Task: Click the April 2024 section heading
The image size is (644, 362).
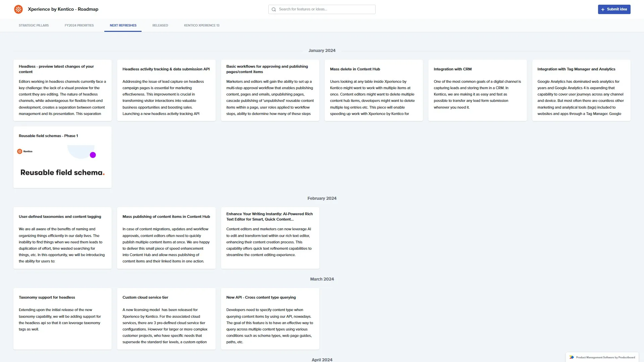Action: [x=322, y=360]
